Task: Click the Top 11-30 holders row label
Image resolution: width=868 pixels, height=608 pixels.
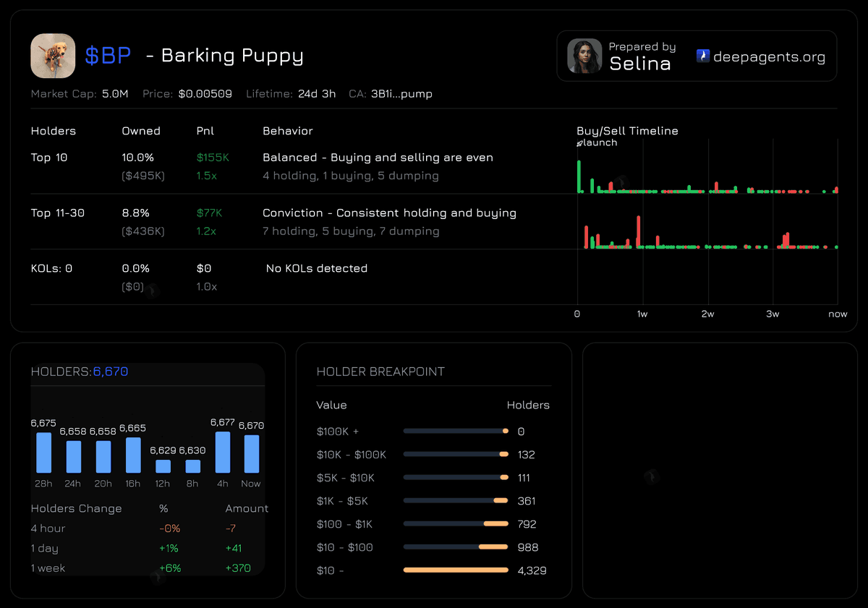Action: (x=59, y=213)
